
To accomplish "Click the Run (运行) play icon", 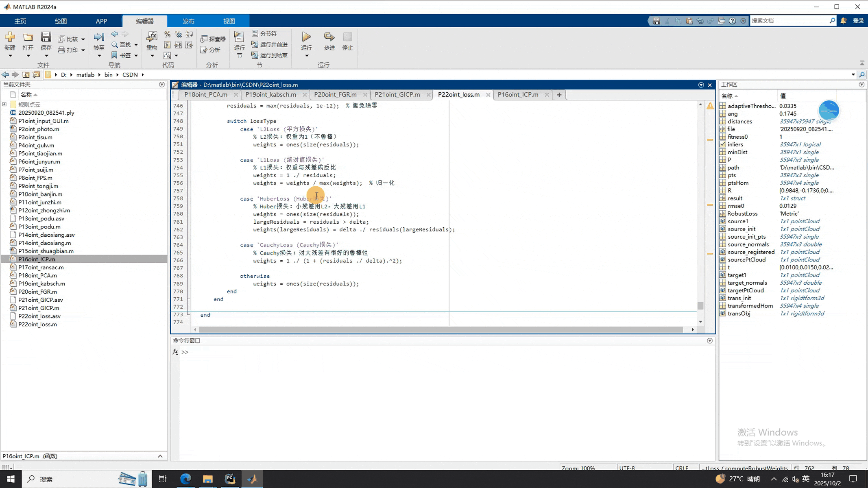I will click(306, 37).
